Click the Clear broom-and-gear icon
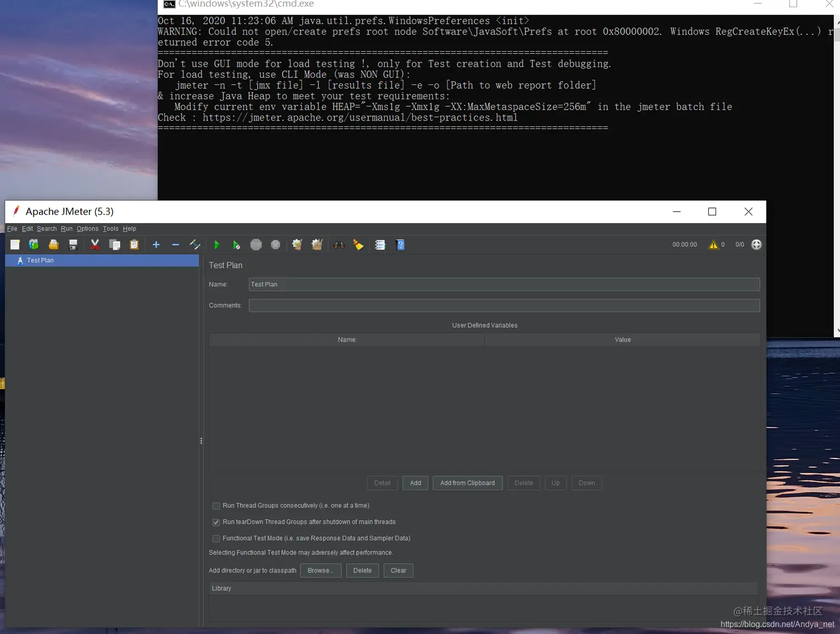The width and height of the screenshot is (840, 634). (297, 245)
